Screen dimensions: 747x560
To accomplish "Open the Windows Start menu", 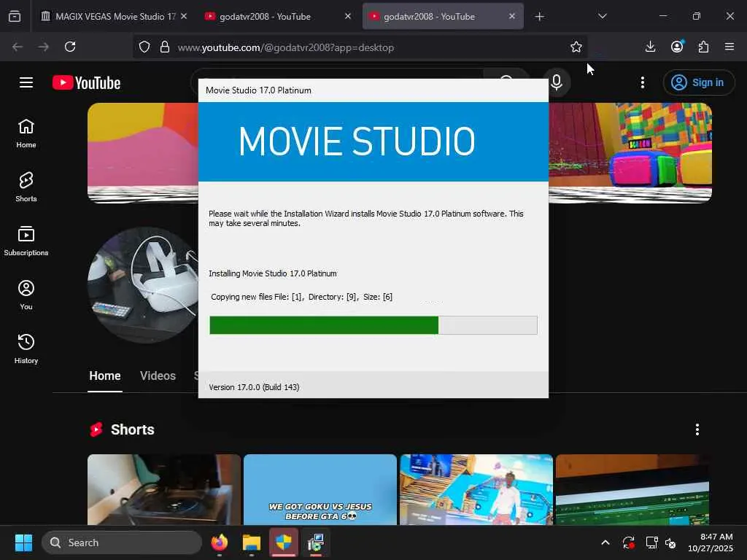I will 23,542.
